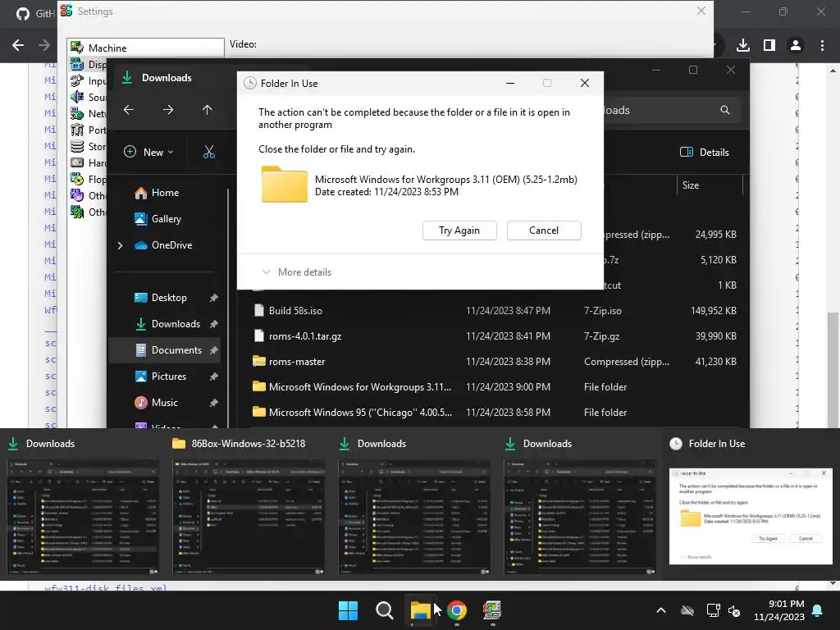This screenshot has height=630, width=840.
Task: Click File Explorer taskbar icon
Action: point(421,610)
